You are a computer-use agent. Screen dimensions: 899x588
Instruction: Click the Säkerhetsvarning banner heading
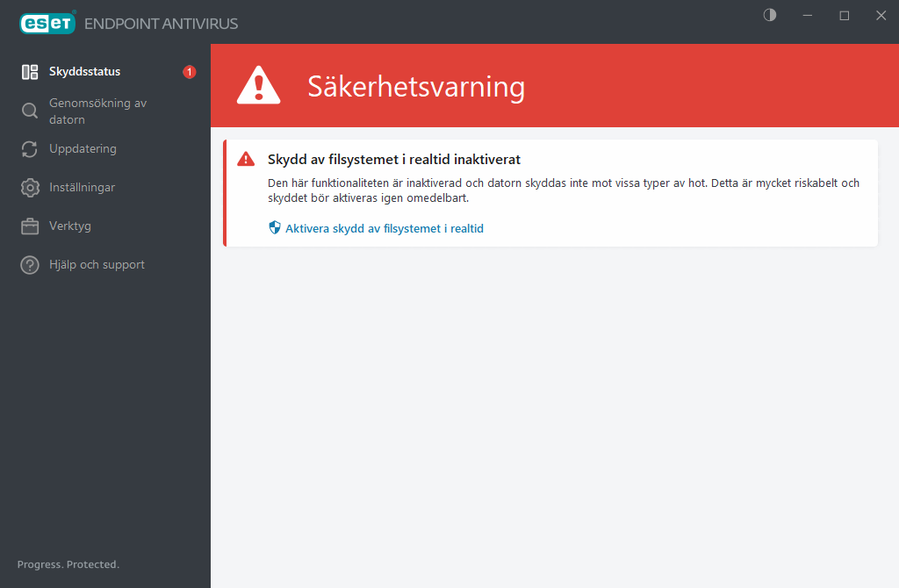click(415, 86)
